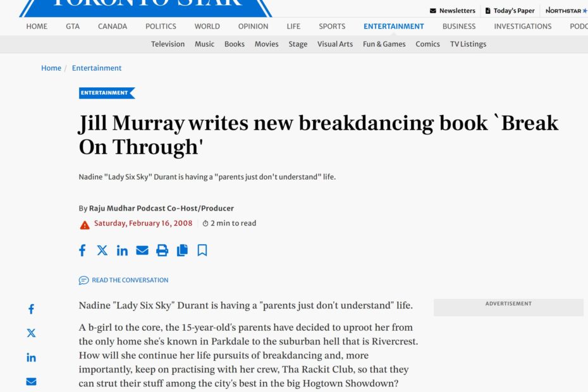
Task: Email article using top share row envelope
Action: click(x=142, y=250)
